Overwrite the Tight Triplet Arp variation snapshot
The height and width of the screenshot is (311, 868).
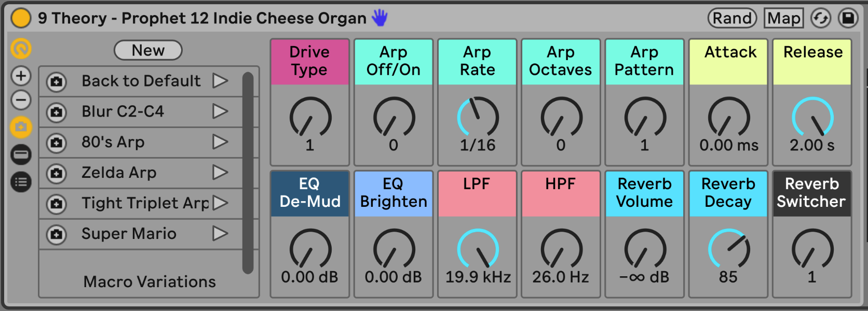click(57, 204)
